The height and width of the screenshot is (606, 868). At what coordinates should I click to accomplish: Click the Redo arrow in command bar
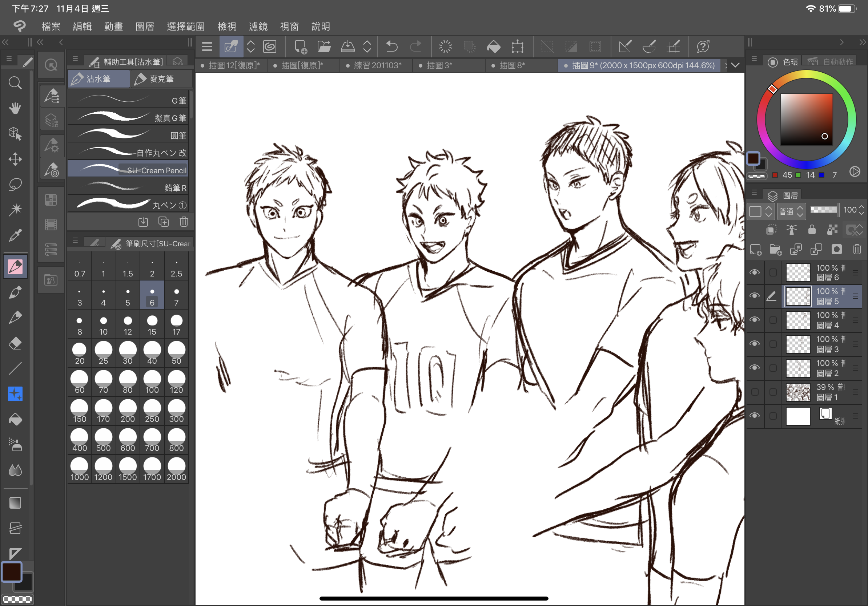(x=415, y=47)
